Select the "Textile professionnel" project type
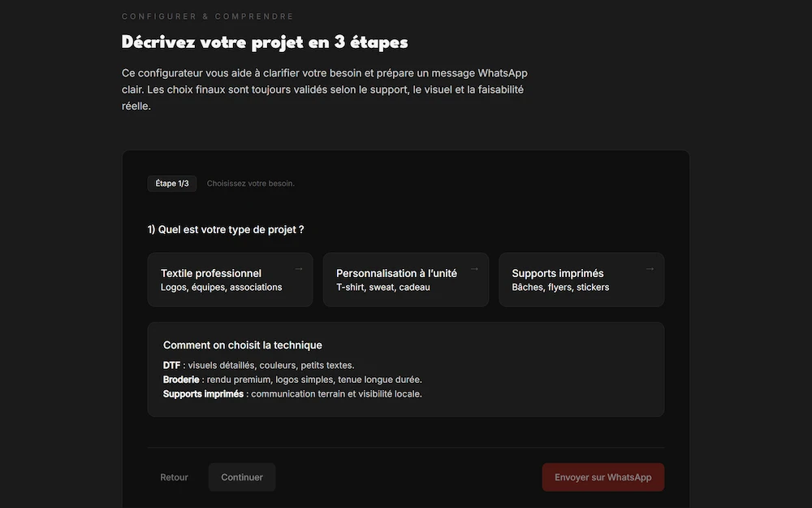 230,280
